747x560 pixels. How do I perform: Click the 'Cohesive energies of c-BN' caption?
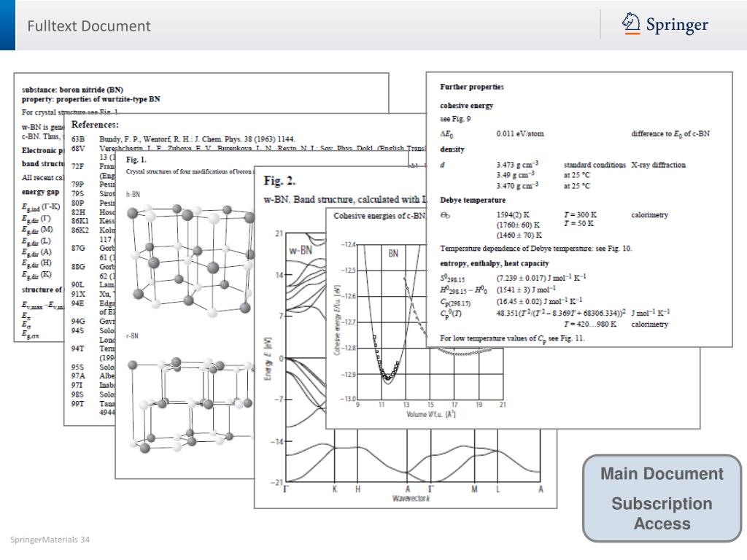[x=379, y=216]
